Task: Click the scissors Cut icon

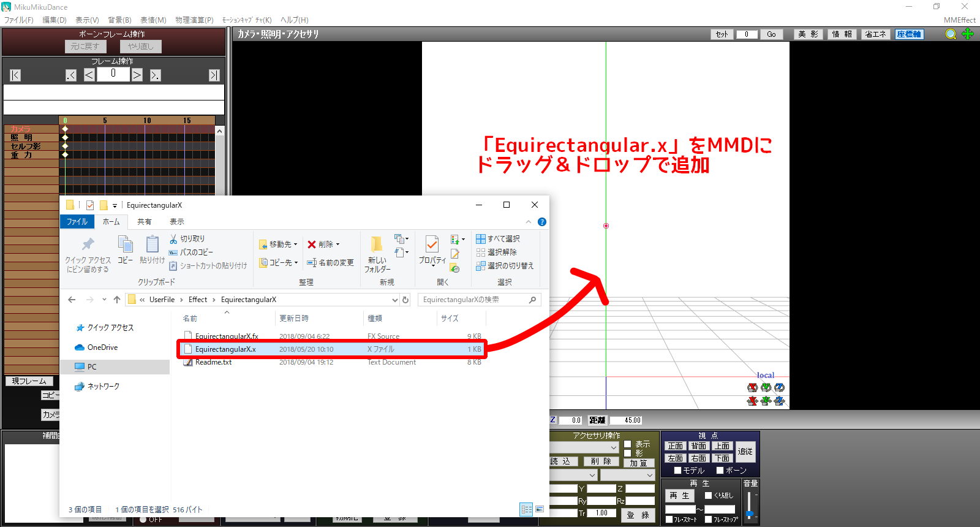Action: pyautogui.click(x=174, y=239)
